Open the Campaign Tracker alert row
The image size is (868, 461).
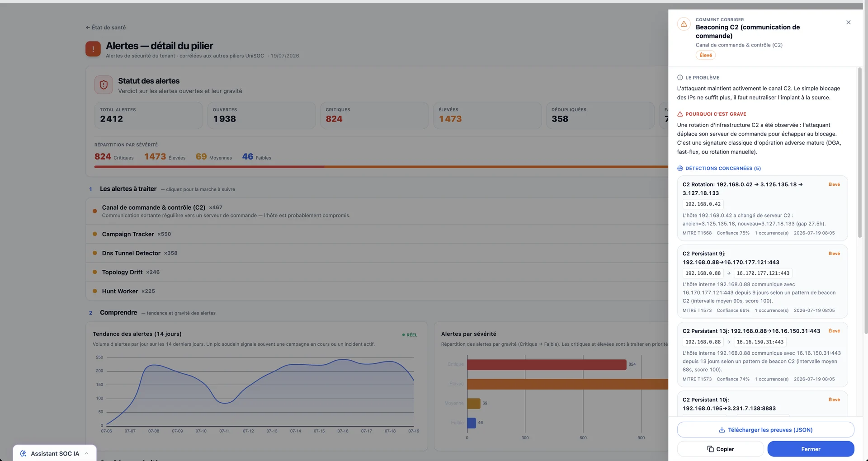point(377,234)
